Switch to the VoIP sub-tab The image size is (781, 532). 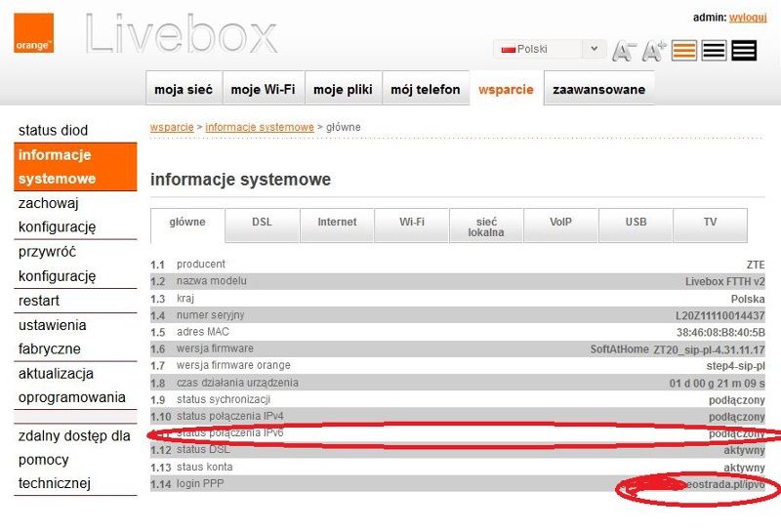[560, 225]
